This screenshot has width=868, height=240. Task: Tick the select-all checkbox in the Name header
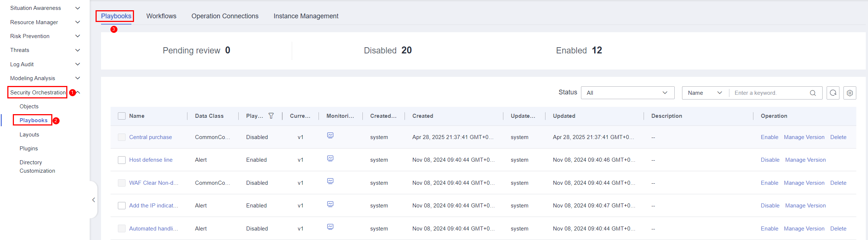(x=122, y=116)
